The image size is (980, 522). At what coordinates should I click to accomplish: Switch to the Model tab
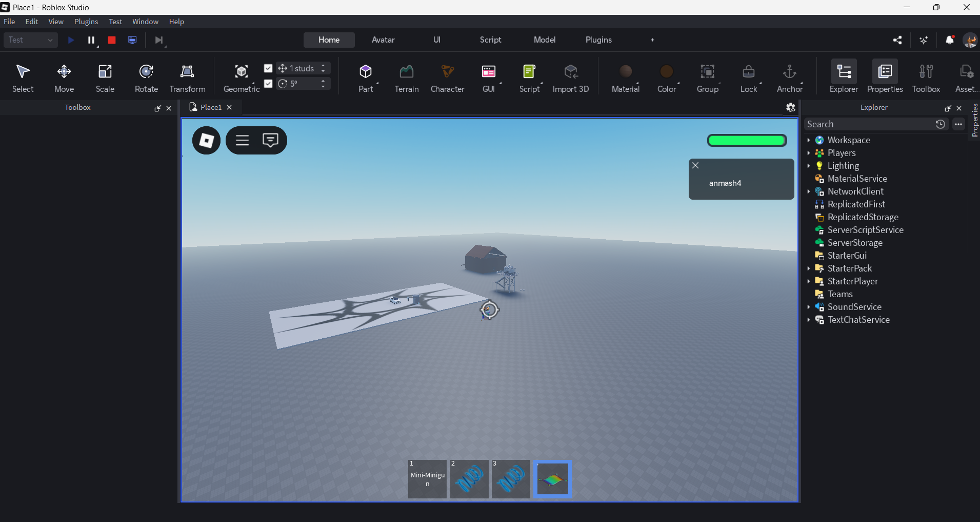tap(544, 40)
